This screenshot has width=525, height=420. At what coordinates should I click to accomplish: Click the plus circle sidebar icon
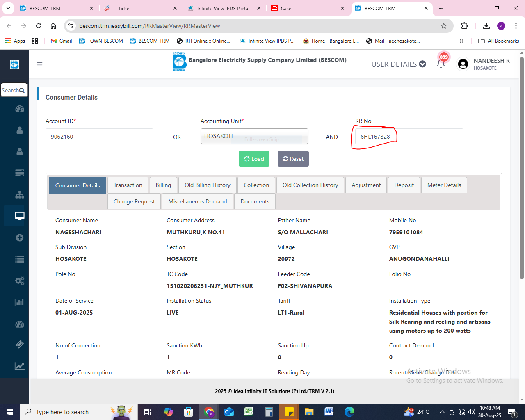click(19, 237)
